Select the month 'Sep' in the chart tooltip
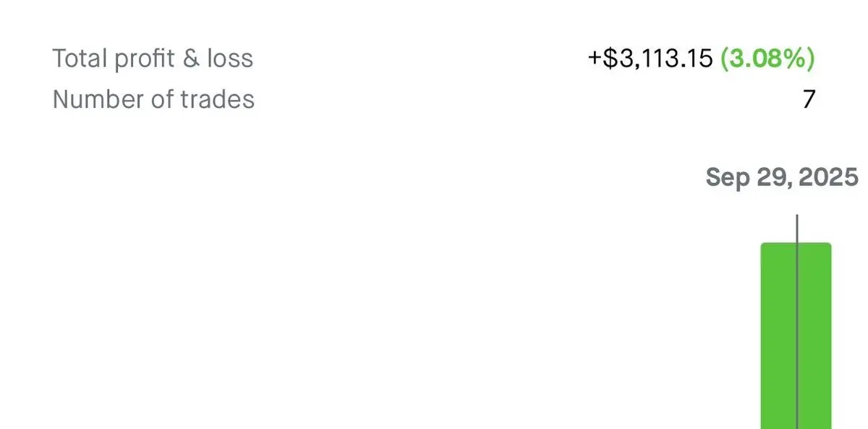868x429 pixels. click(726, 178)
